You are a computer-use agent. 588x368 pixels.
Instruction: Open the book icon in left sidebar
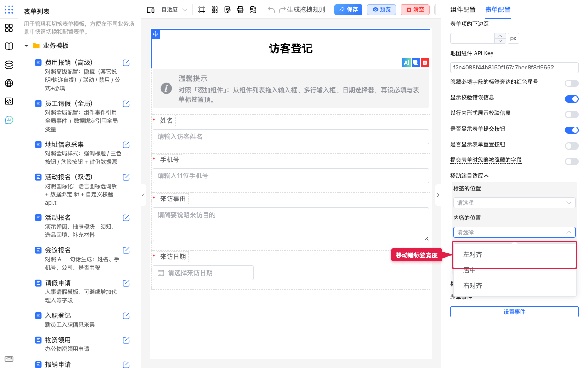click(9, 46)
